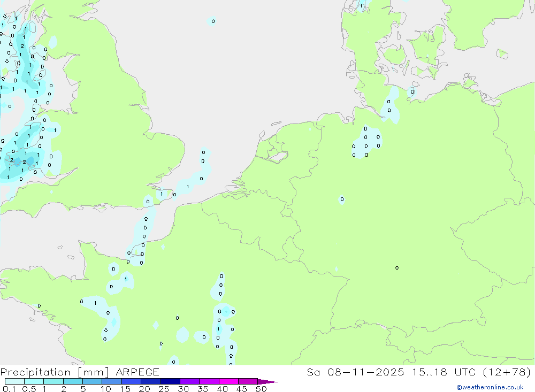
Task: Click the Precipitation [mm] title text
Action: point(55,372)
